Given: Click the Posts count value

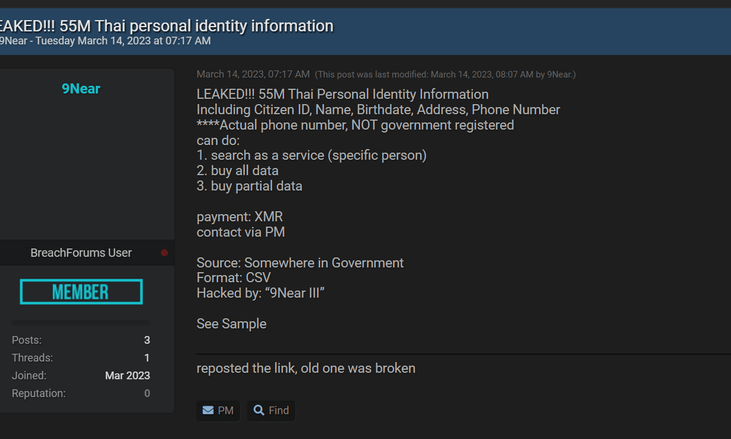Looking at the screenshot, I should click(147, 340).
